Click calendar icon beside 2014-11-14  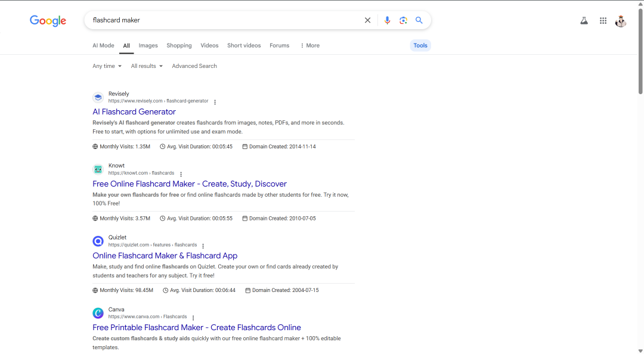[245, 147]
